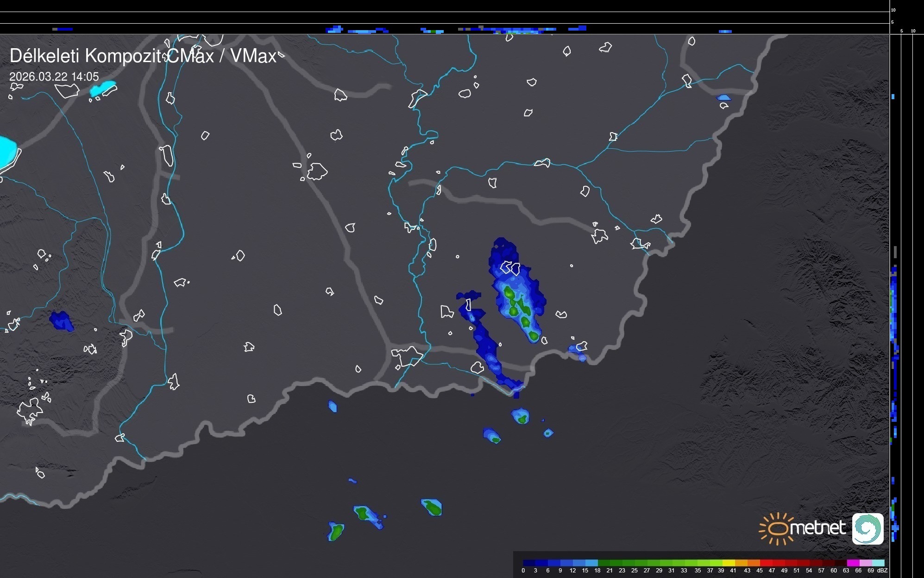Click the magenta 63 dBZ color swatch

coord(852,563)
